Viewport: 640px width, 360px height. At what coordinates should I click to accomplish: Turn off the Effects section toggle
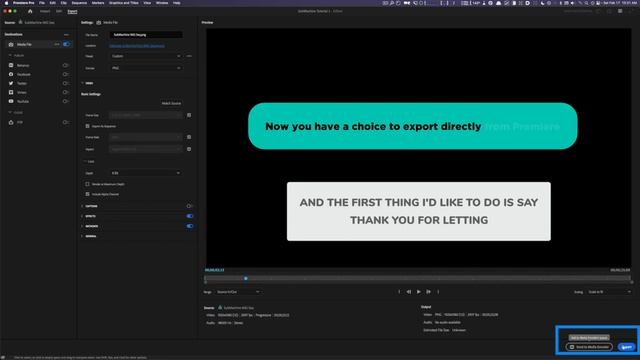pyautogui.click(x=190, y=216)
